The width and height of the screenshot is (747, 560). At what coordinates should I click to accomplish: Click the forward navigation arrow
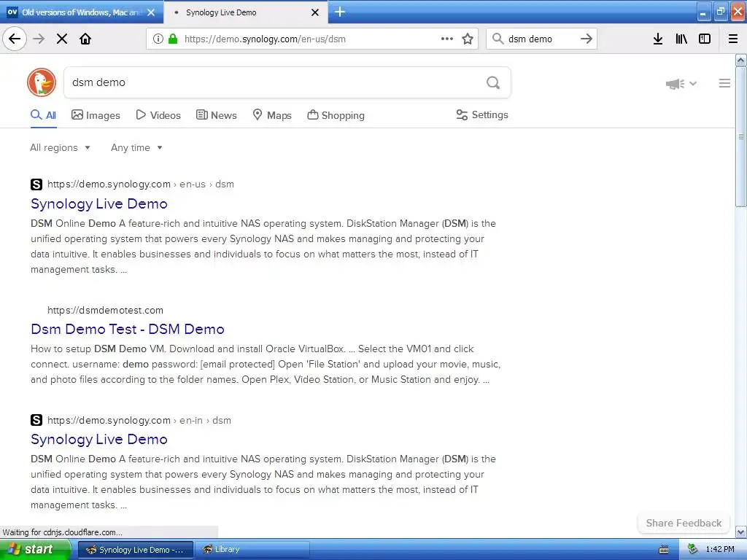pos(39,39)
